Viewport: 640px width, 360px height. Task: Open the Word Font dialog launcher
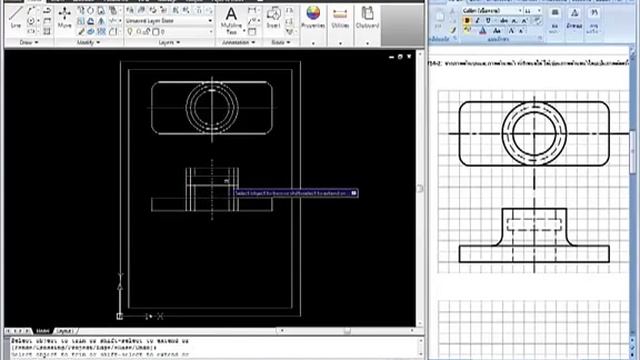coord(540,38)
